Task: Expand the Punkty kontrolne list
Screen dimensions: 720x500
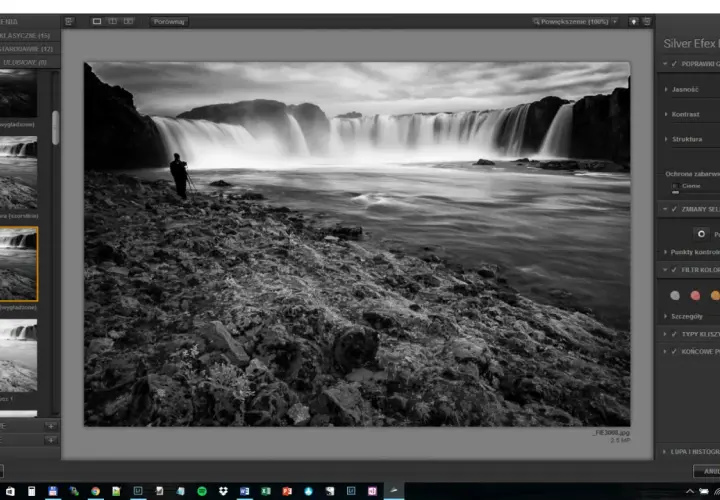Action: pyautogui.click(x=665, y=252)
